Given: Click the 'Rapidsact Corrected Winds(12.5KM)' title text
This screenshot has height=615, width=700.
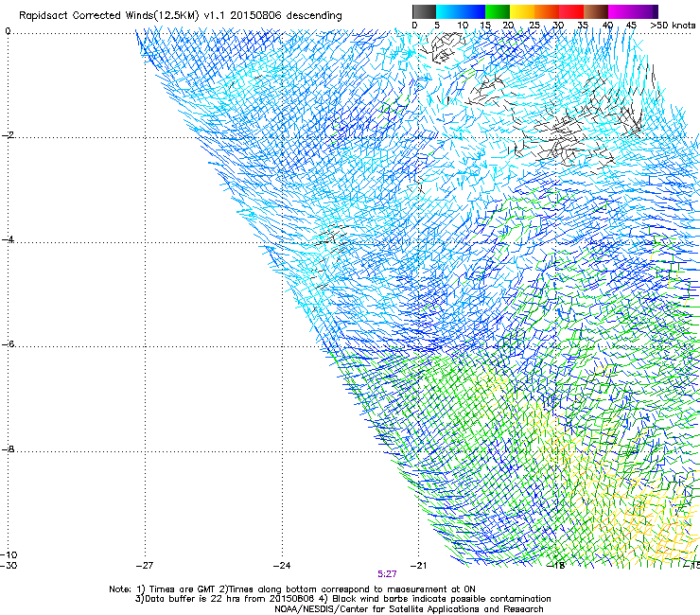Looking at the screenshot, I should pos(109,16).
